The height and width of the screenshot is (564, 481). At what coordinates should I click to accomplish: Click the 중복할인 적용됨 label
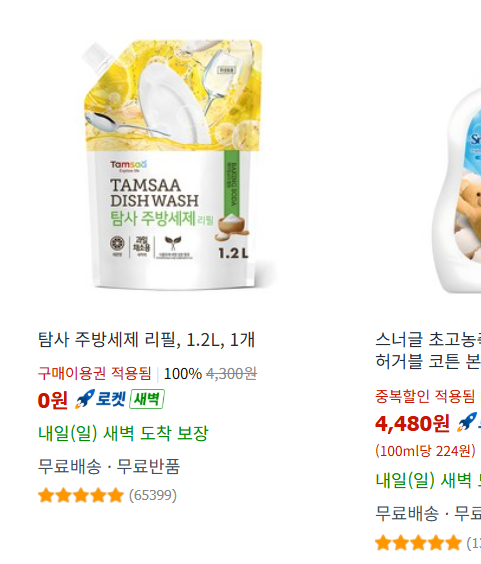pos(425,396)
